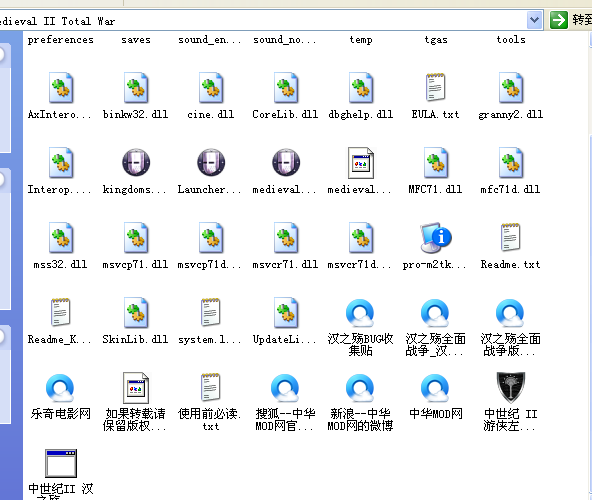Select the Launcher... helmet icon
This screenshot has height=500, width=592.
[x=211, y=162]
